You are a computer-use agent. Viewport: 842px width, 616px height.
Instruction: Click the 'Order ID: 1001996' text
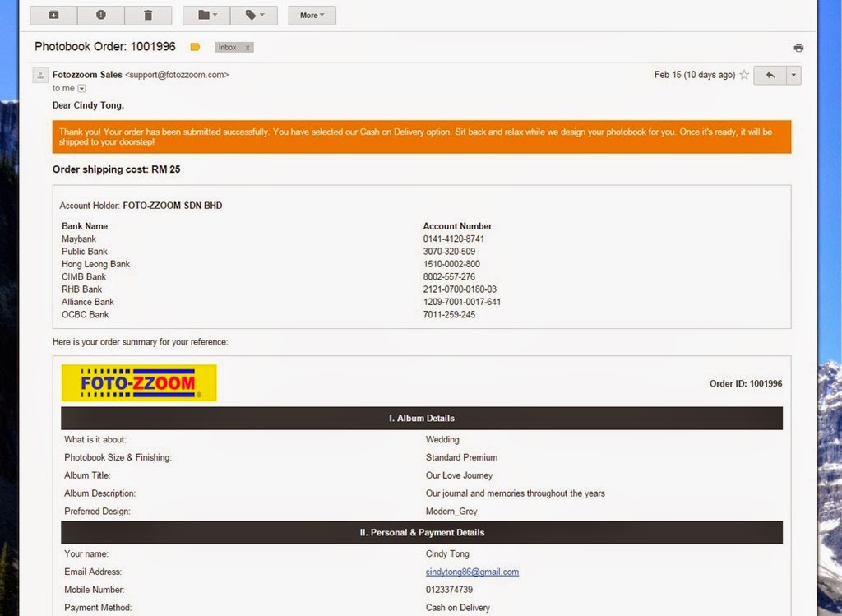click(745, 383)
